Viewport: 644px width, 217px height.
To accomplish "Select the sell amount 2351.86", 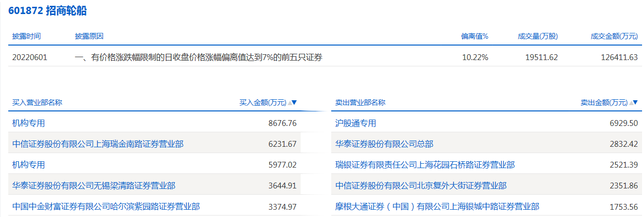I will point(623,186).
